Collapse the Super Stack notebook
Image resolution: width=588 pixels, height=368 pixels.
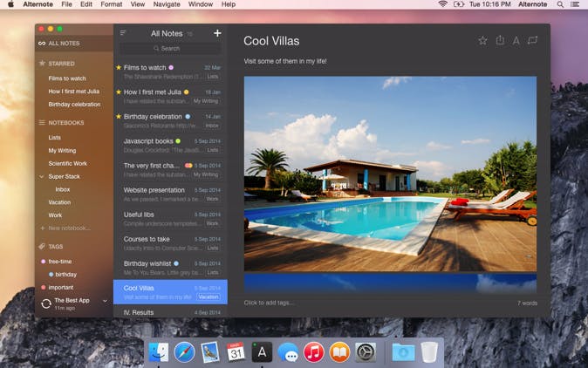pyautogui.click(x=42, y=176)
